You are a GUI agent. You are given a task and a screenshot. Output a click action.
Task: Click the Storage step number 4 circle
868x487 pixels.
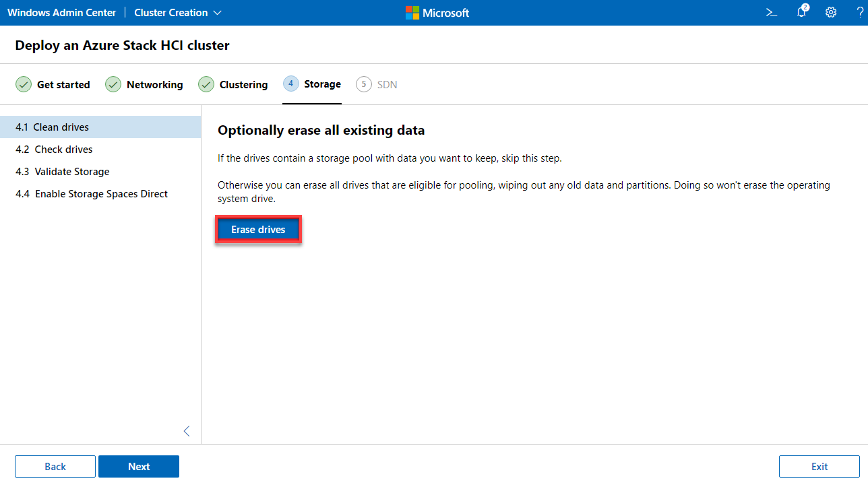291,84
